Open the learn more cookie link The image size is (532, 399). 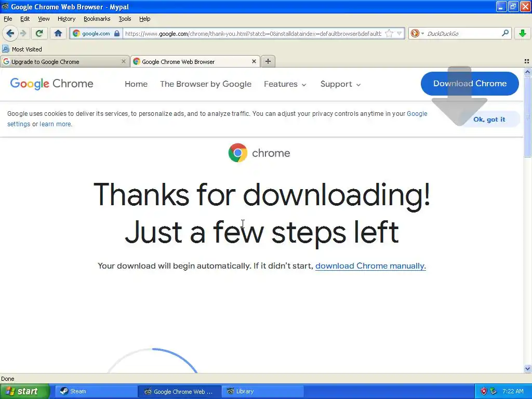point(55,124)
